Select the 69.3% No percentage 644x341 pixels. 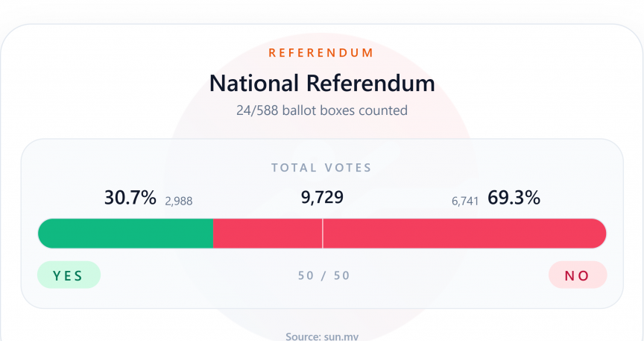coord(514,198)
